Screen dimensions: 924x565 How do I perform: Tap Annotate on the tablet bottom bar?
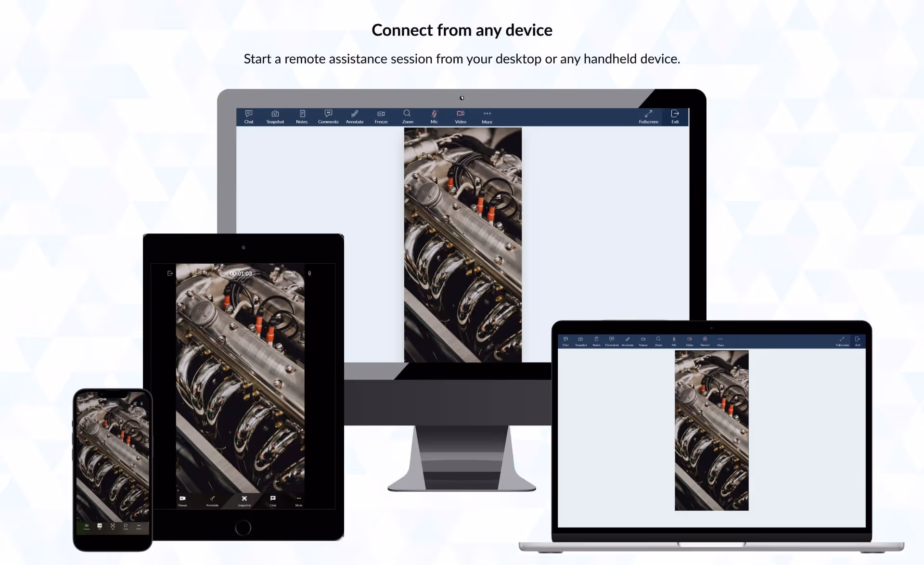click(x=212, y=501)
